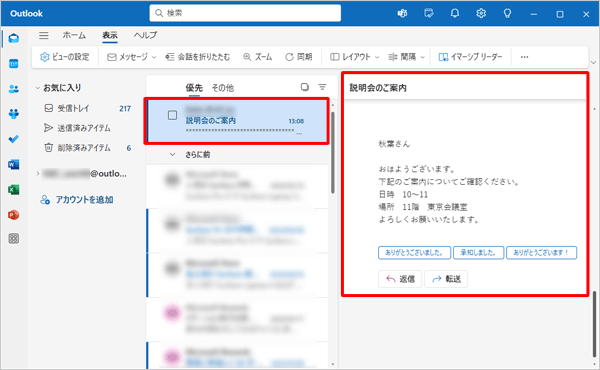This screenshot has width=600, height=370.
Task: Open the レイアウト dropdown
Action: 354,57
